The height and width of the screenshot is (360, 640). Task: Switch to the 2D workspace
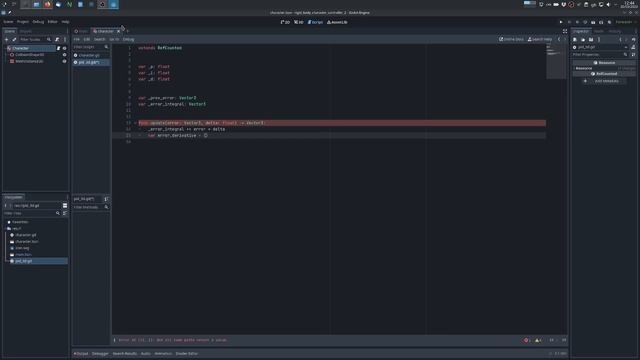pyautogui.click(x=285, y=22)
